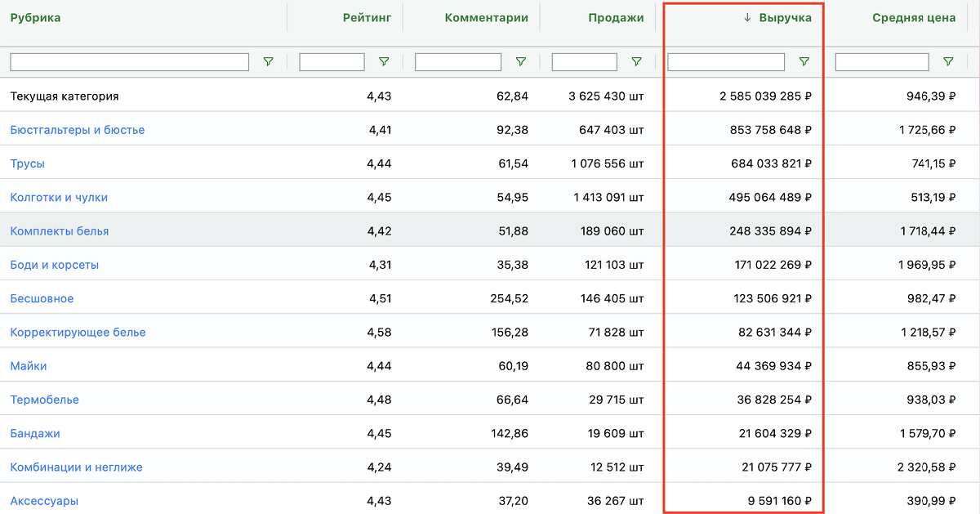Sort table by Рейтинг header
This screenshot has width=980, height=514.
(x=367, y=18)
